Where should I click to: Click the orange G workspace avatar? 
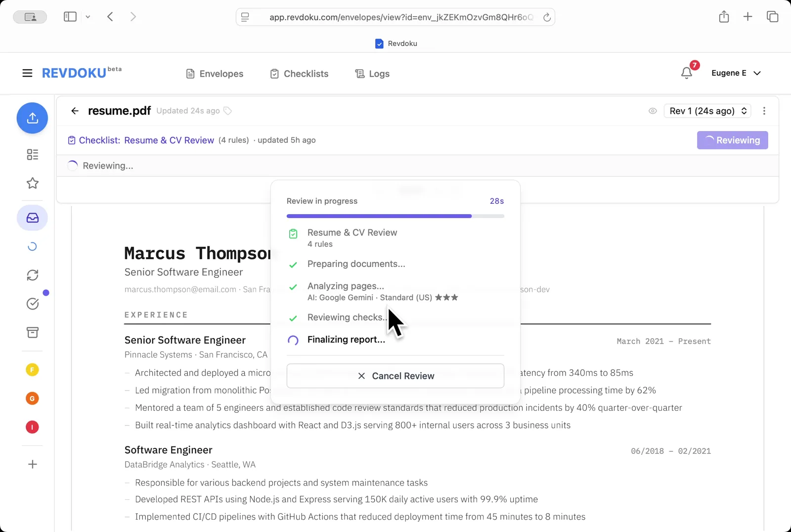coord(32,398)
